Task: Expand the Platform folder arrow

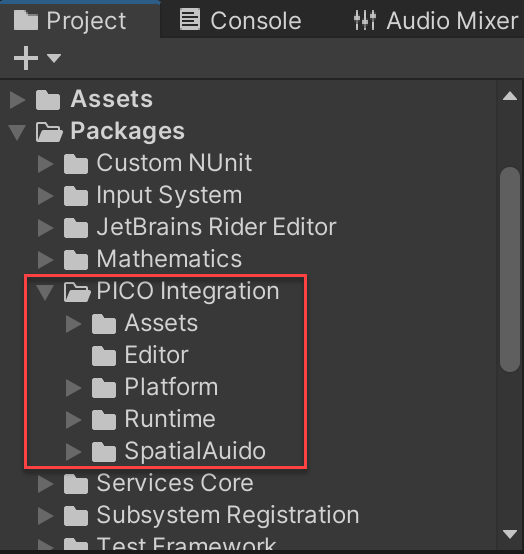Action: (x=73, y=388)
